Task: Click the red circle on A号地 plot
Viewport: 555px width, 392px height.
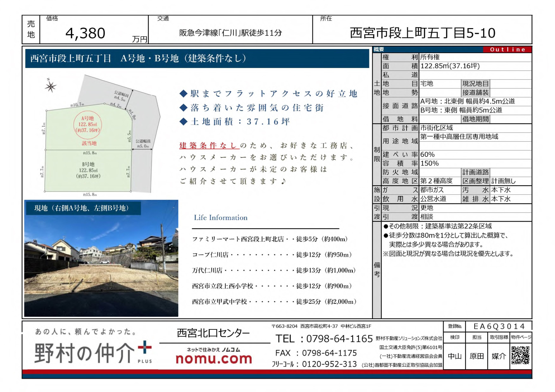Action: click(x=87, y=125)
